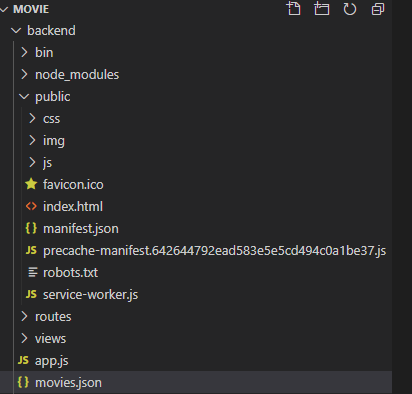Image resolution: width=412 pixels, height=394 pixels.
Task: Click the Refresh Explorer icon
Action: [x=350, y=9]
